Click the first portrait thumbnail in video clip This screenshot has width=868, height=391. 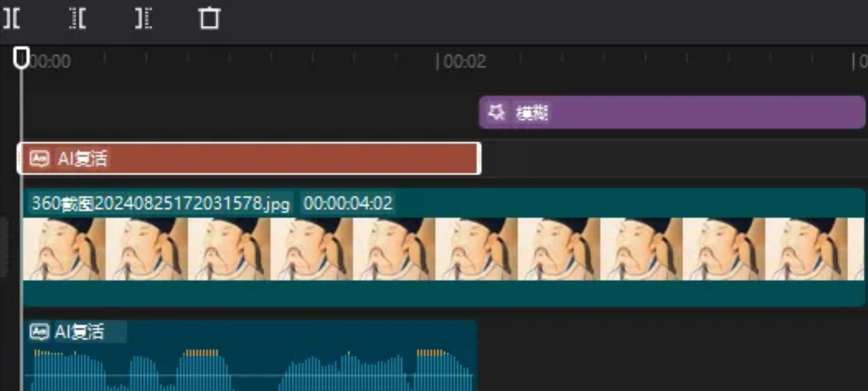tap(64, 249)
